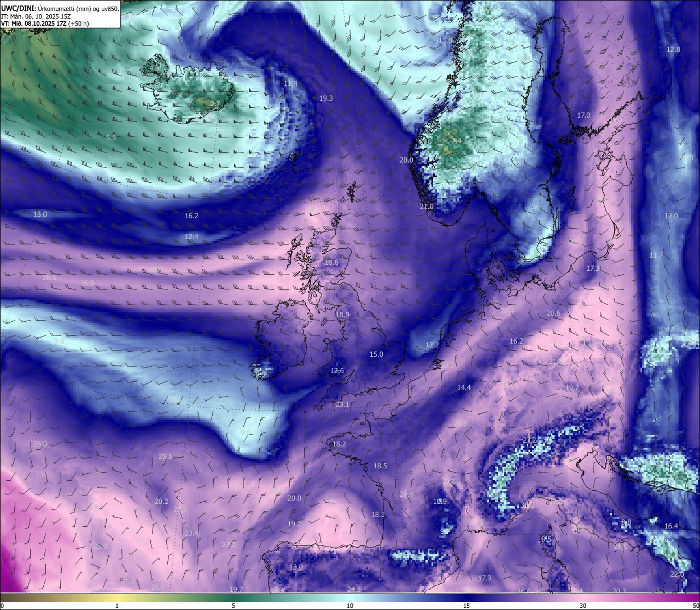Click the 20.2 value label
The image size is (700, 610).
tap(161, 501)
